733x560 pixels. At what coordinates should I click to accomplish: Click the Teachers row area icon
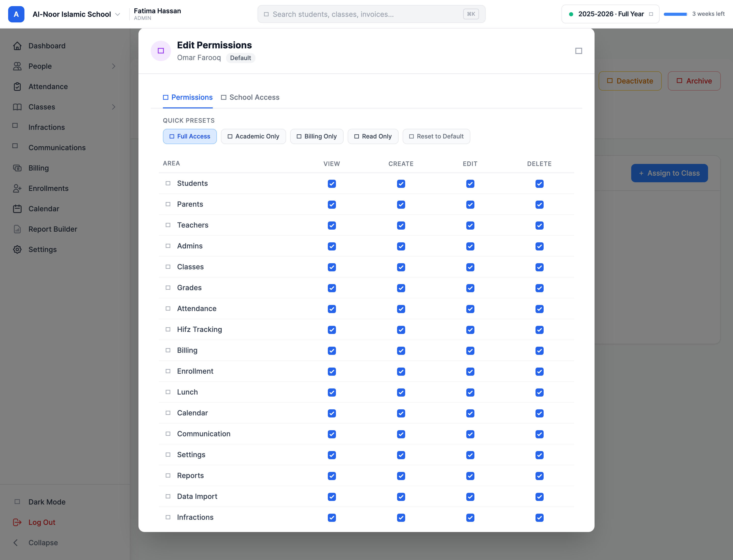coord(168,225)
